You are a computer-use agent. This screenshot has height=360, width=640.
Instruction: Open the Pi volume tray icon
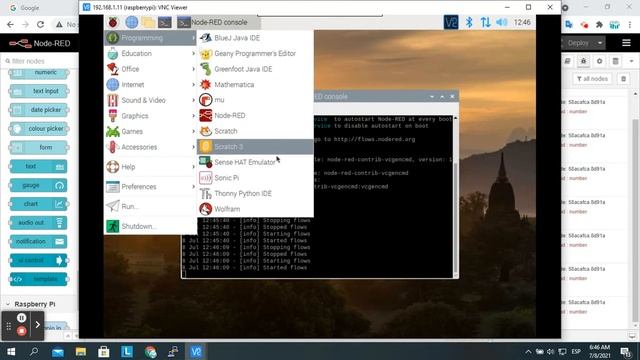pyautogui.click(x=502, y=22)
